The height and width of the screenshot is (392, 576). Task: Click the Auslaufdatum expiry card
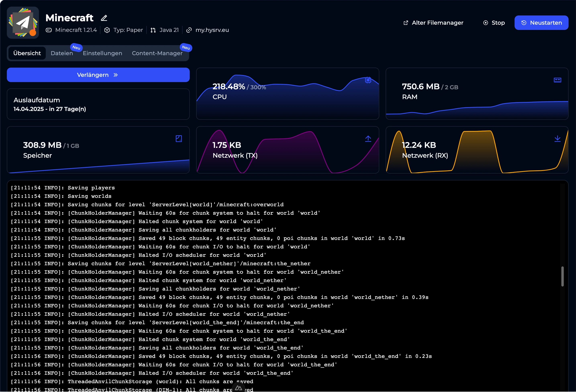[x=98, y=104]
